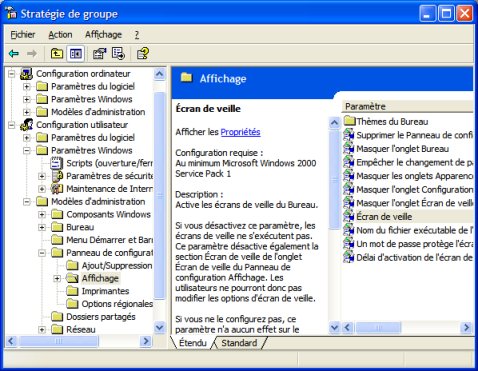This screenshot has height=371, width=478.
Task: Select Un mot de passe protège setting
Action: pos(408,244)
